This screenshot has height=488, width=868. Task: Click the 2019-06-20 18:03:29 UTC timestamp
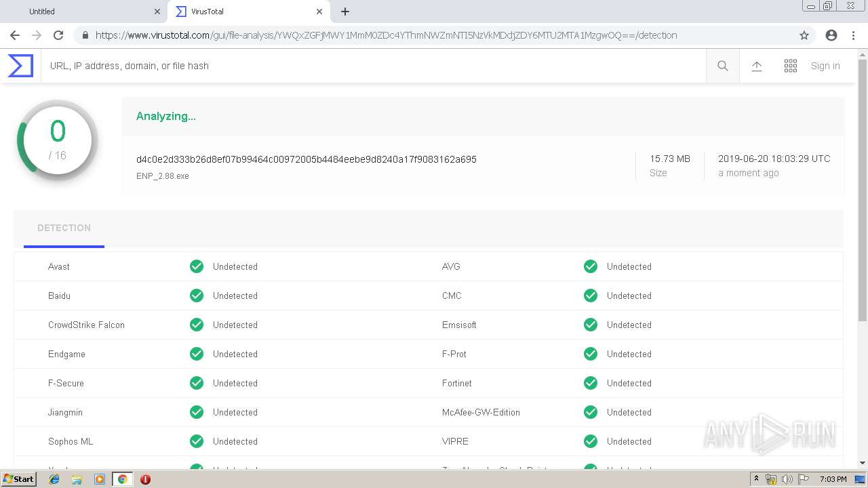[774, 159]
